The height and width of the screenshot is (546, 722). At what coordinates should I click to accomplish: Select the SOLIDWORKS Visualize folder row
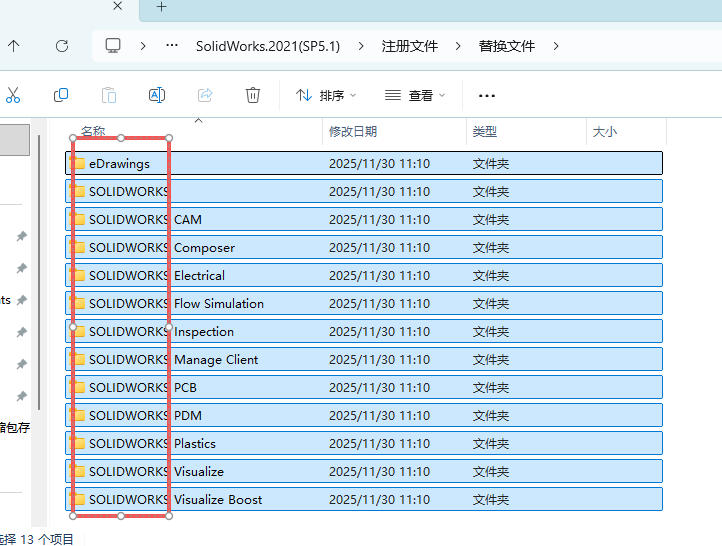click(x=364, y=471)
